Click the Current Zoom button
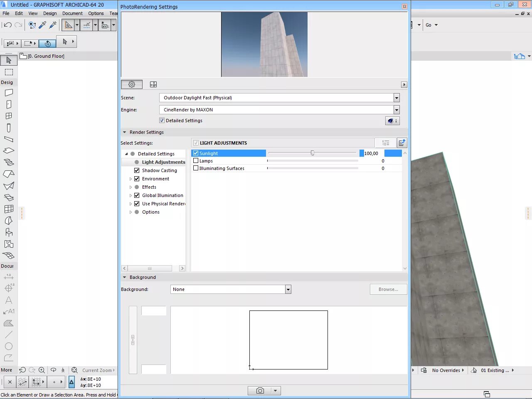 pos(98,370)
